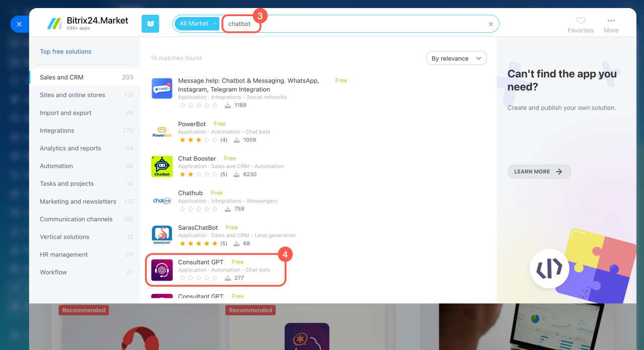Click Chathub 'Integrations - Messengers' subtitle
The width and height of the screenshot is (644, 350).
tap(245, 201)
